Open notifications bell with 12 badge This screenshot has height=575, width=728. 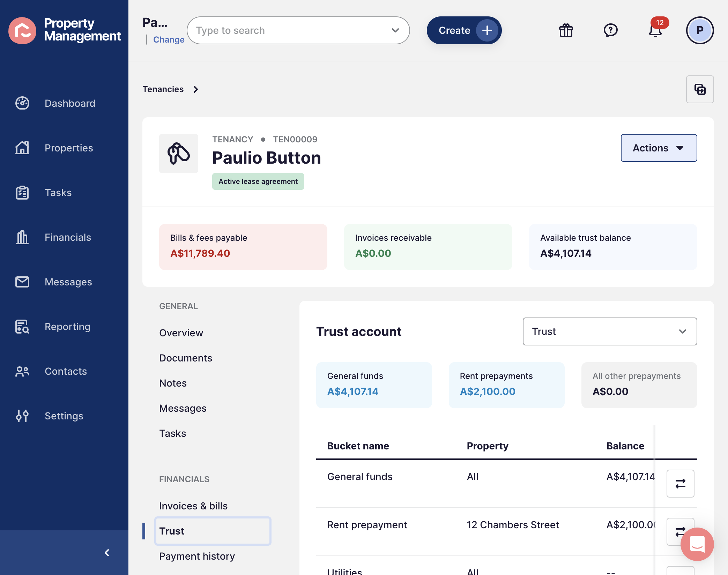point(655,30)
